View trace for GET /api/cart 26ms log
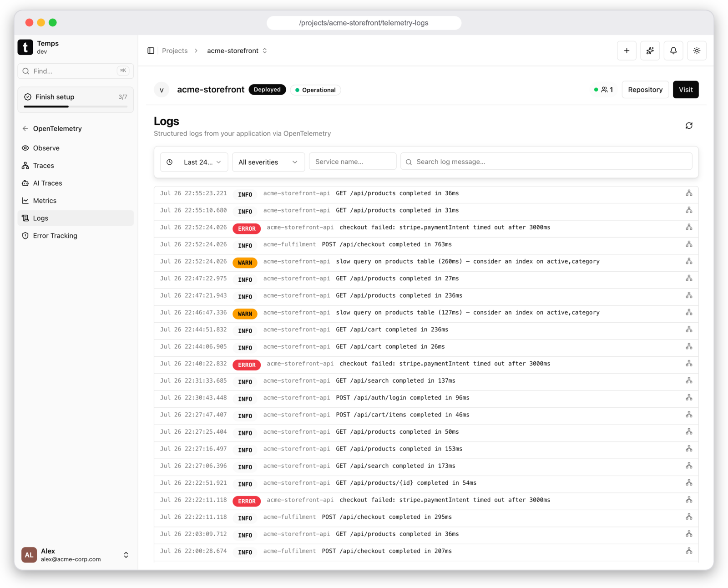Viewport: 728px width, 588px height. 689,347
